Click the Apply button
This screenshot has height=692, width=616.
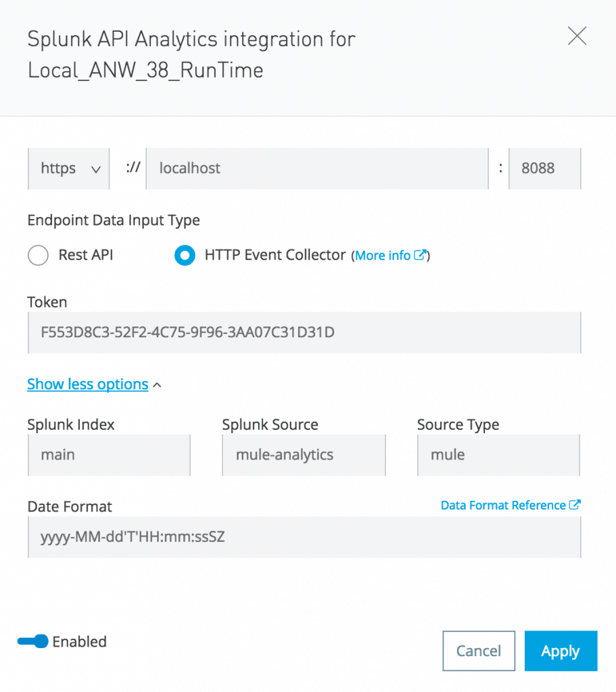(561, 651)
